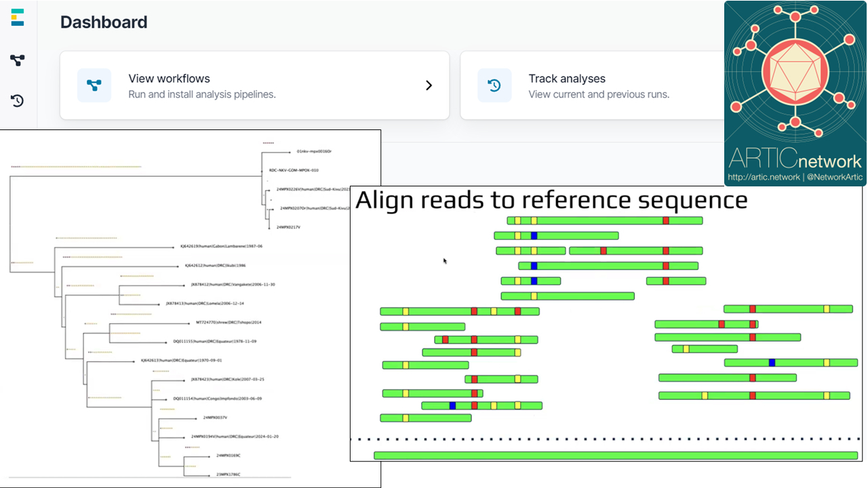
Task: Click the "Align reads to reference sequence" title
Action: tap(551, 200)
